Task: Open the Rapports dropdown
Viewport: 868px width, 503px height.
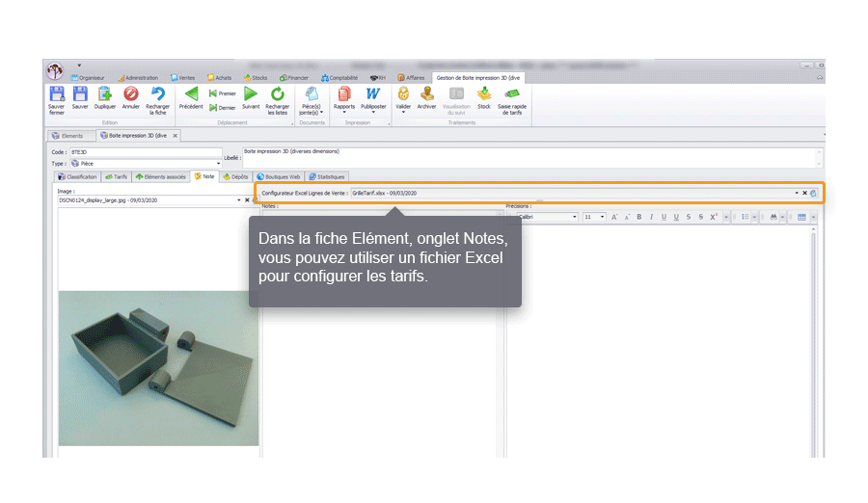Action: 343,99
